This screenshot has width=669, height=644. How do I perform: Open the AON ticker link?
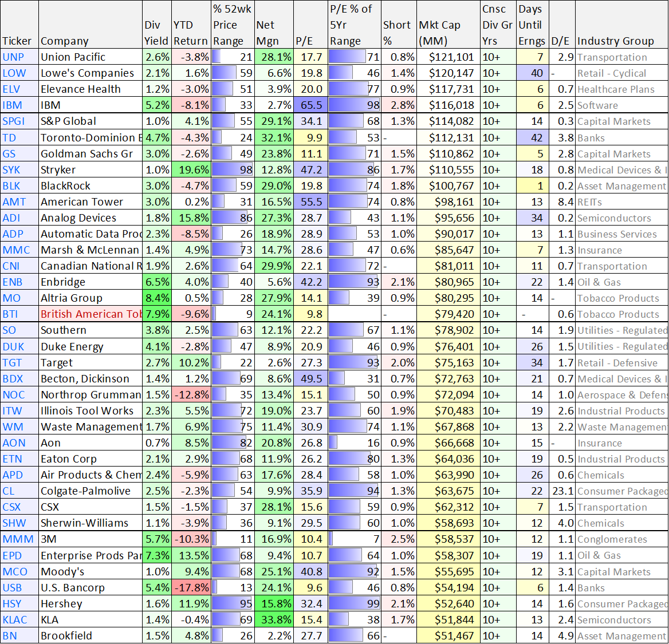14,442
